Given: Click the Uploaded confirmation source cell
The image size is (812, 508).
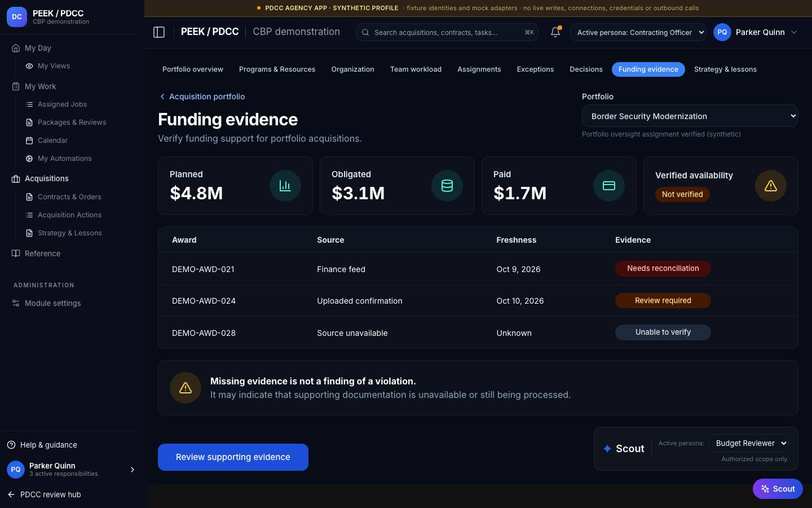Looking at the screenshot, I should click(360, 301).
